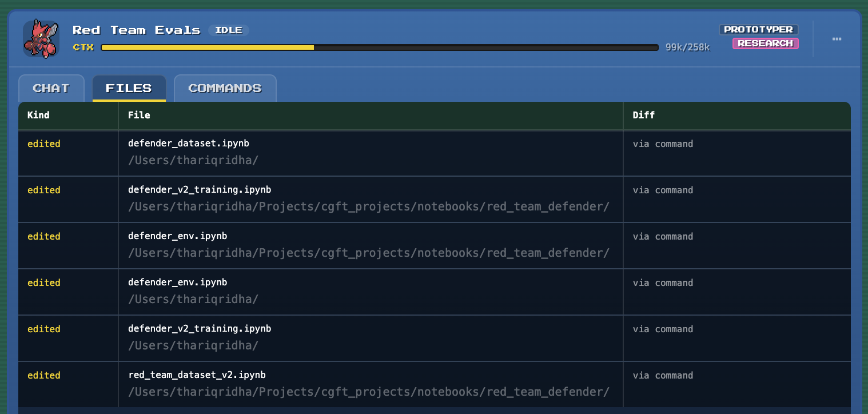
Task: Select the defender_dataset.ipynb file row
Action: (435, 153)
